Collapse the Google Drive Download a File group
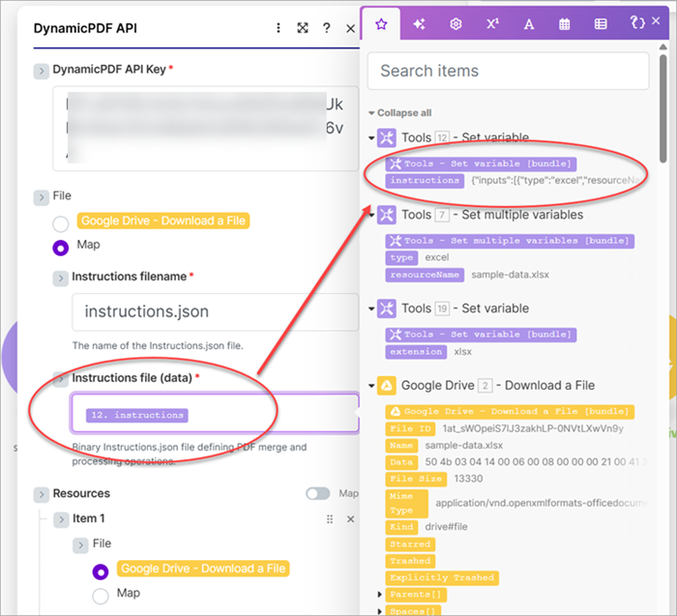 click(372, 386)
